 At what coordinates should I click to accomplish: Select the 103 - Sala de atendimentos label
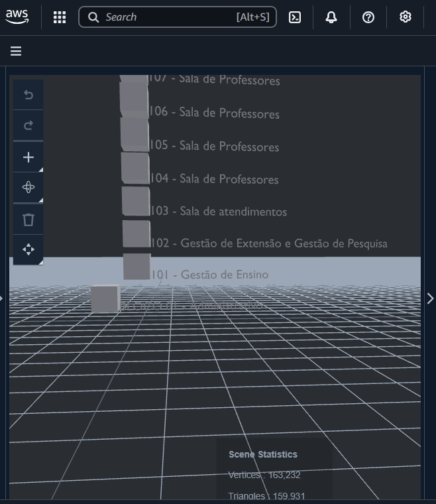[219, 212]
